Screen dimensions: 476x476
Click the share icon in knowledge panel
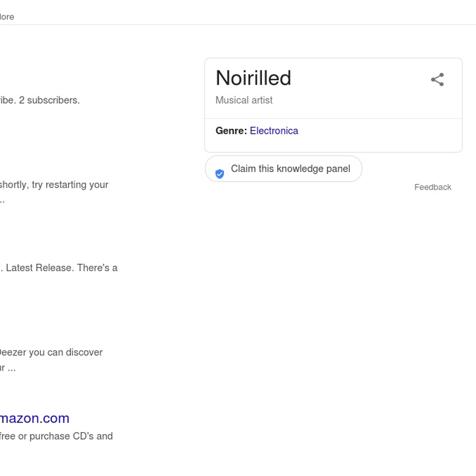click(x=437, y=80)
